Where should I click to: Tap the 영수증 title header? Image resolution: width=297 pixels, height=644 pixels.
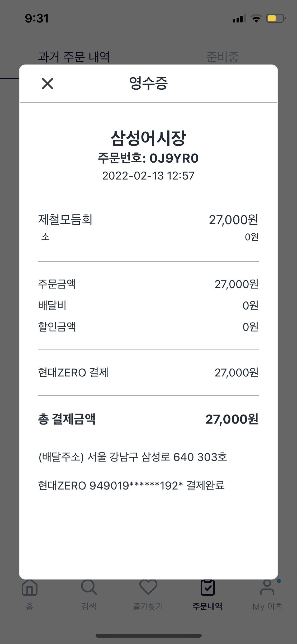[x=148, y=83]
